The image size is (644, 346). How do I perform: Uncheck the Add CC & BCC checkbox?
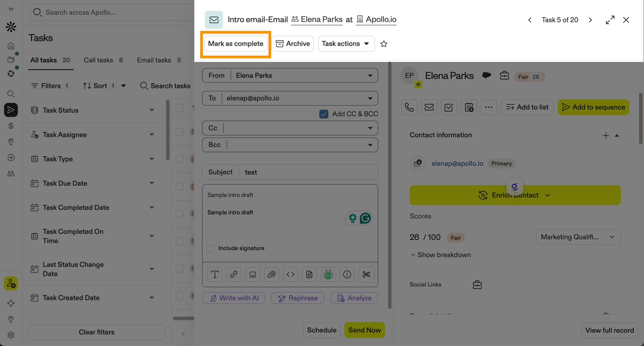click(x=324, y=114)
